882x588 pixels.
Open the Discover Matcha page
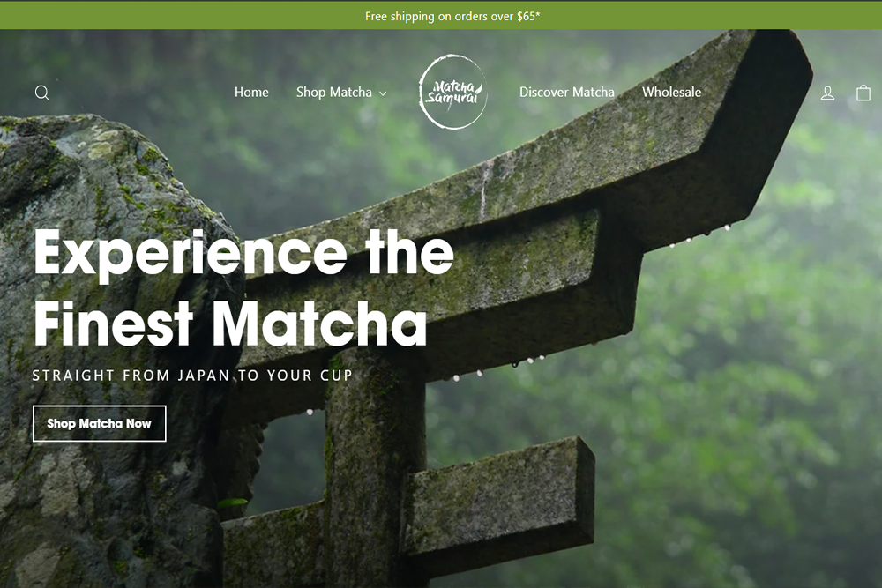[567, 93]
